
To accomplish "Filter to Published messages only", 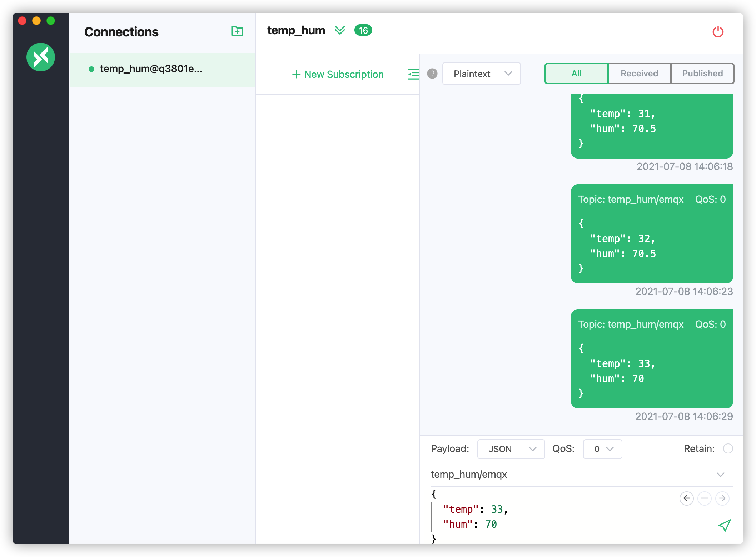I will point(702,74).
